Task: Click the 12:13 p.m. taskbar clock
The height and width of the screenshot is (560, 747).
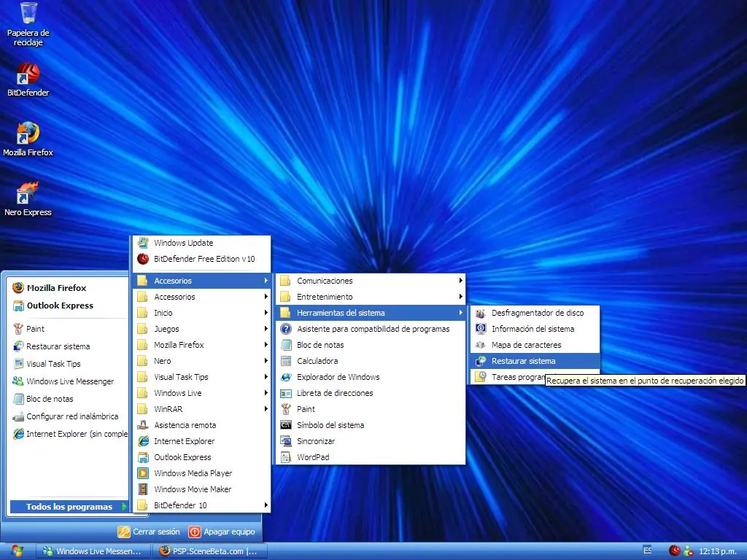Action: click(718, 551)
